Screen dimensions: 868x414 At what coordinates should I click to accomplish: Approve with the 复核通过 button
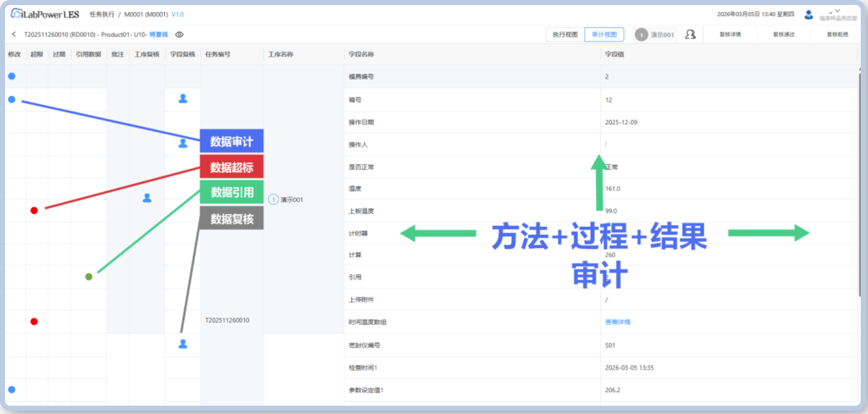click(783, 34)
